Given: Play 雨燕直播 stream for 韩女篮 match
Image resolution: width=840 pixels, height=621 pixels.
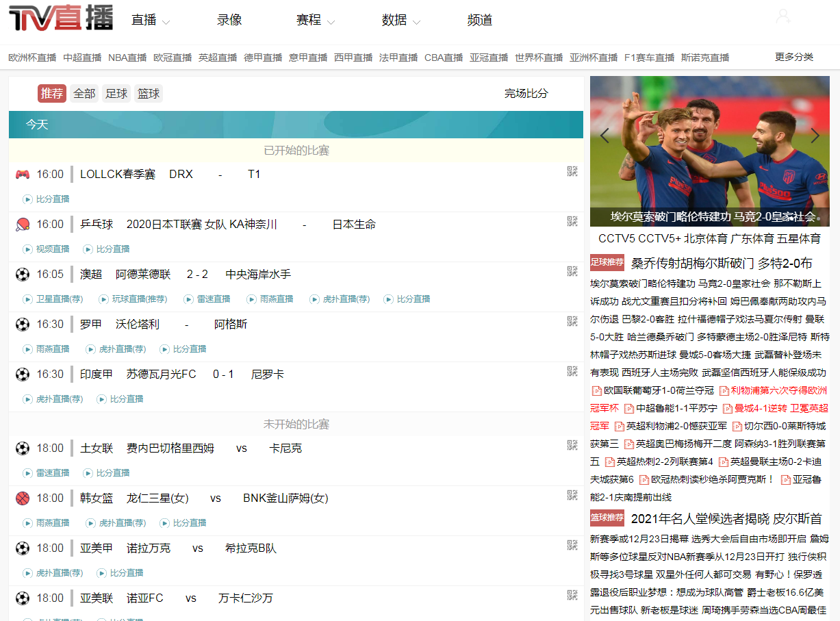Looking at the screenshot, I should pyautogui.click(x=47, y=523).
